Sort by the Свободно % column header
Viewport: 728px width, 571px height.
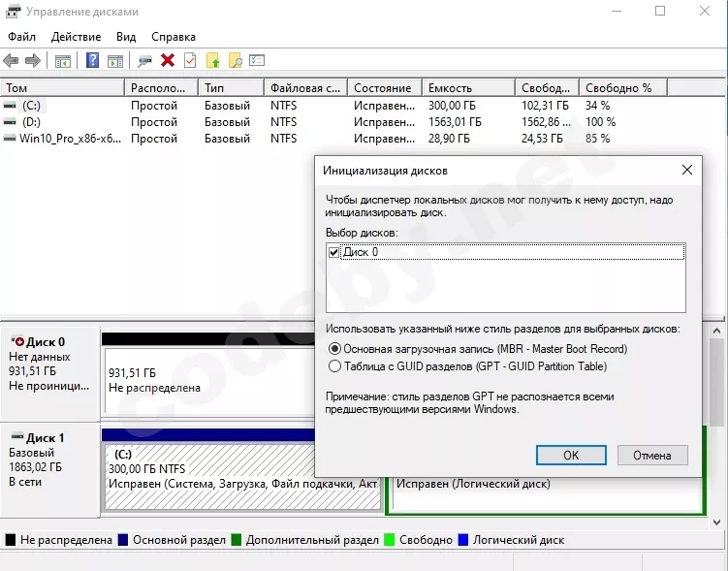click(623, 88)
